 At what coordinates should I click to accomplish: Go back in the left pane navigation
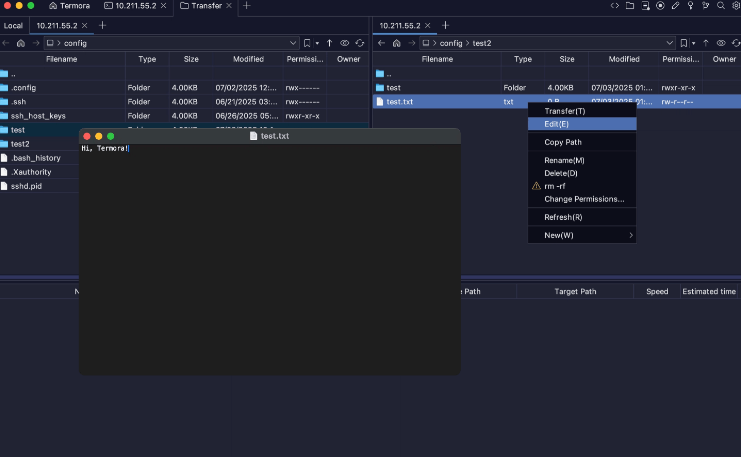pyautogui.click(x=6, y=43)
